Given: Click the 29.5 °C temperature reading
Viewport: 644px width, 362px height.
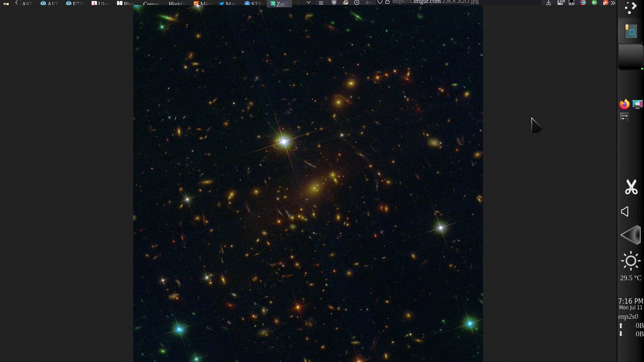Looking at the screenshot, I should pyautogui.click(x=631, y=278).
